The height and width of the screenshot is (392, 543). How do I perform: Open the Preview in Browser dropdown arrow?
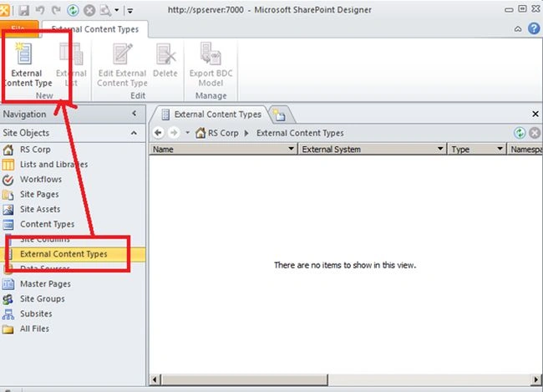117,10
